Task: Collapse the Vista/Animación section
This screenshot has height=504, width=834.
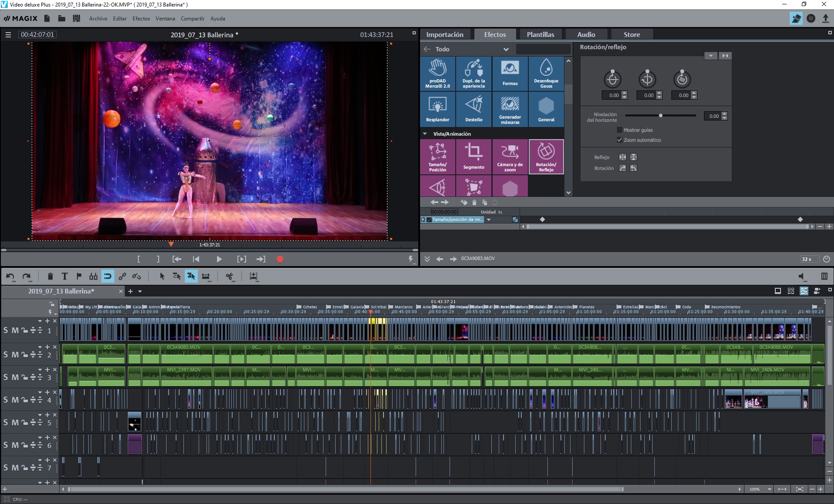Action: pos(425,134)
